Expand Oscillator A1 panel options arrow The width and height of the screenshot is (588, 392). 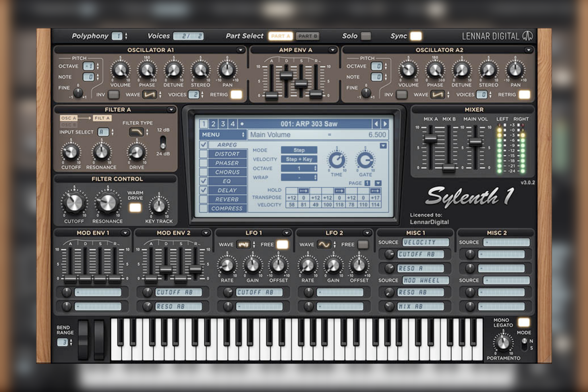(x=241, y=49)
